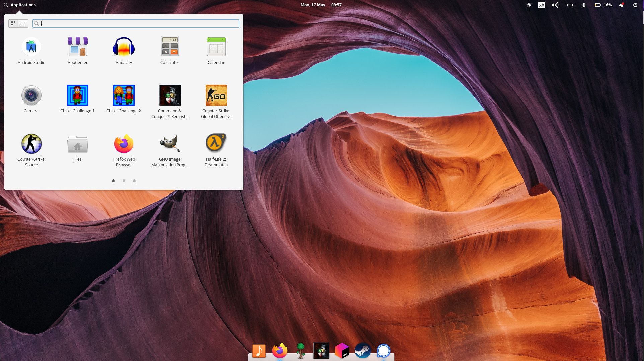Open the session power menu
The height and width of the screenshot is (361, 644).
pyautogui.click(x=635, y=5)
